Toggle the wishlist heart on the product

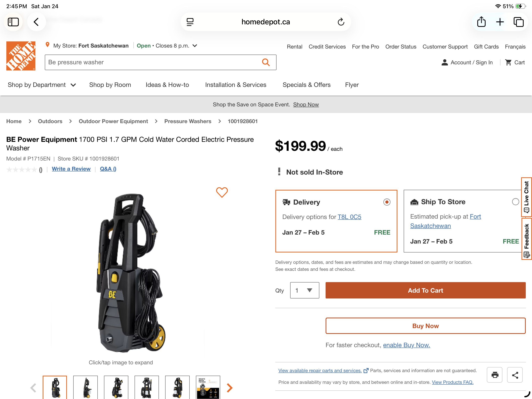222,192
